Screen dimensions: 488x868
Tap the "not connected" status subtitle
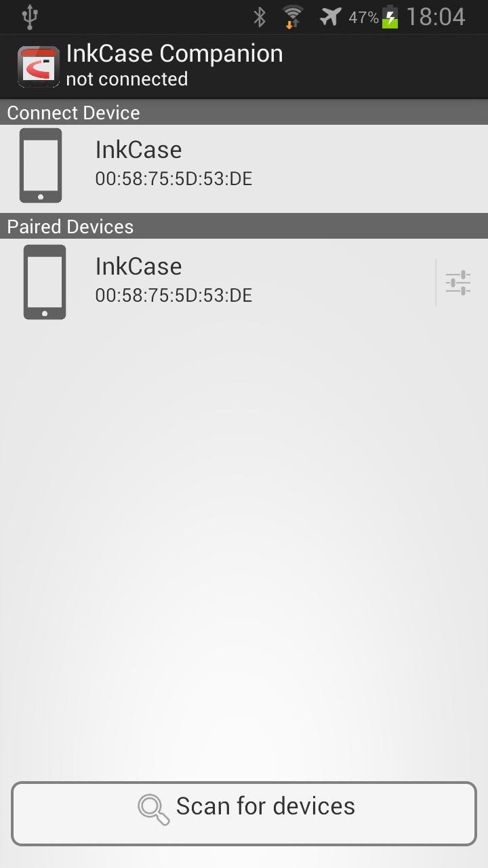[x=127, y=79]
